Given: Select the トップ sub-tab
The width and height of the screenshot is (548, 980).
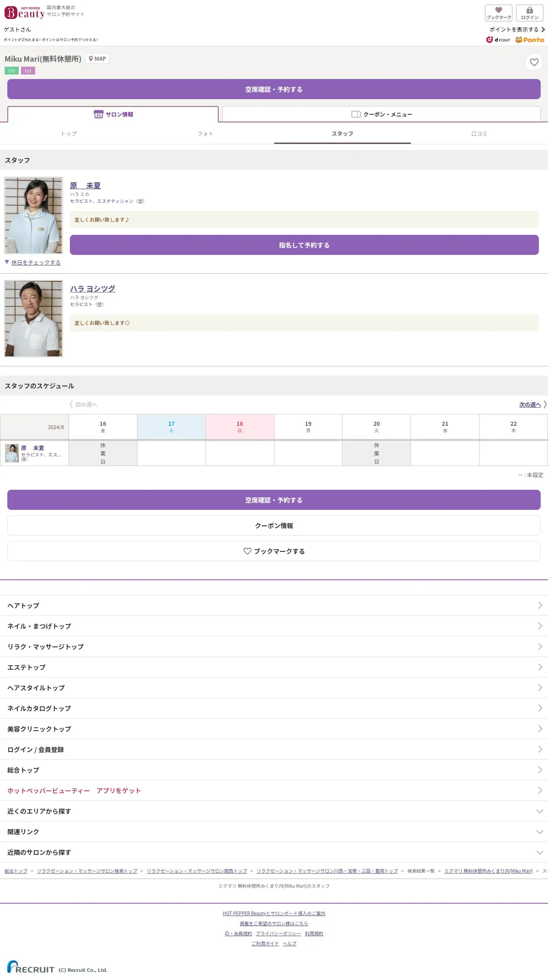Looking at the screenshot, I should click(x=68, y=134).
